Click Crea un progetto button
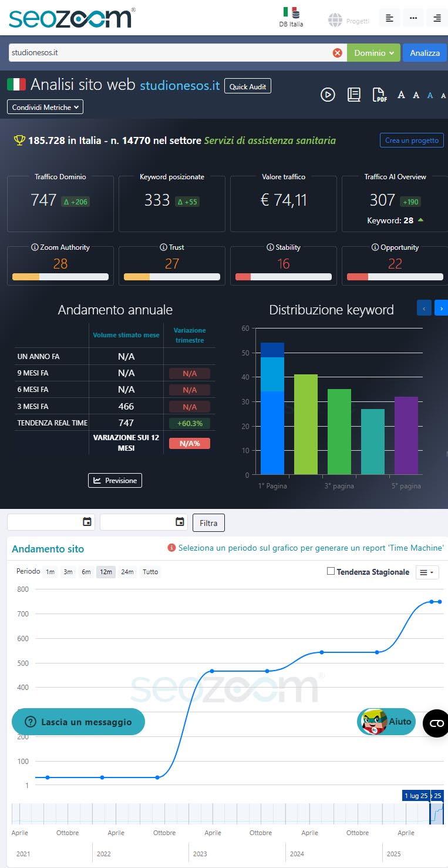The height and width of the screenshot is (868, 448). [x=412, y=140]
